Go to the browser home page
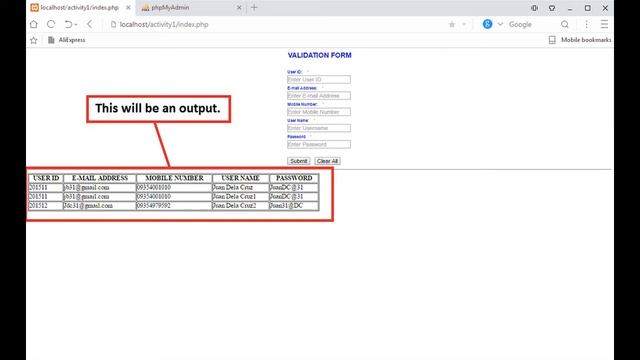This screenshot has width=640, height=360. [33, 24]
